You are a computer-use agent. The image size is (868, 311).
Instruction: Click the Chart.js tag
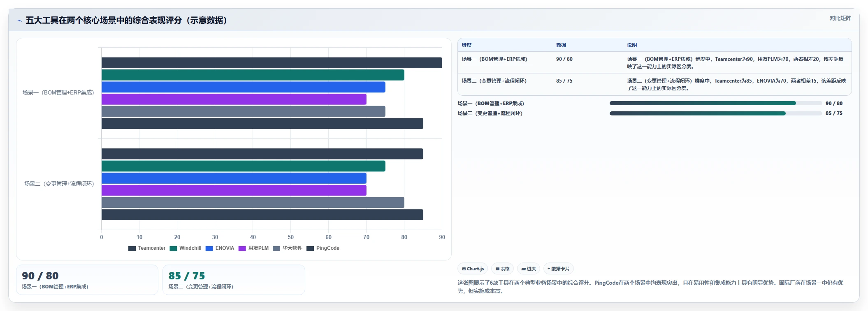[473, 269]
